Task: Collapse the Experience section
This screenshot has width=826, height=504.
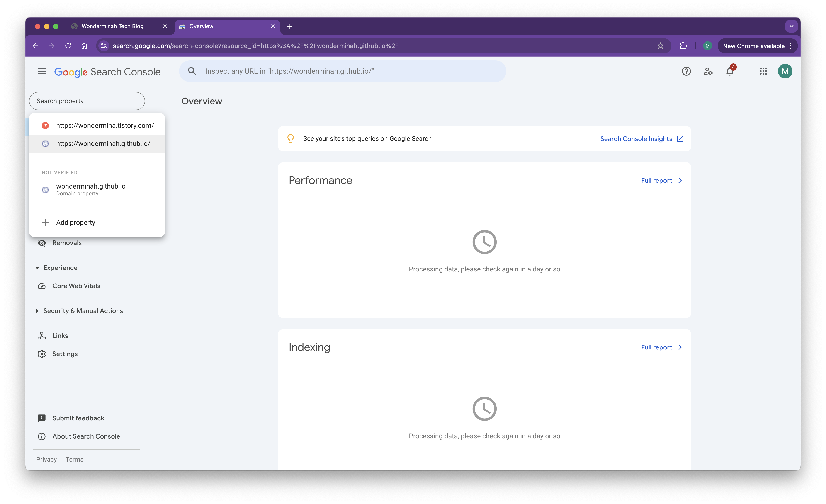Action: click(37, 268)
